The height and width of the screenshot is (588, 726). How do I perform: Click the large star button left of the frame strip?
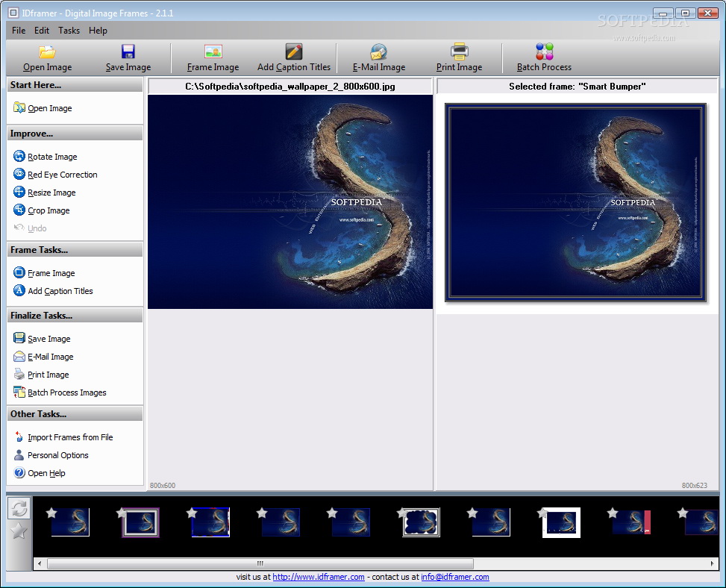[19, 531]
